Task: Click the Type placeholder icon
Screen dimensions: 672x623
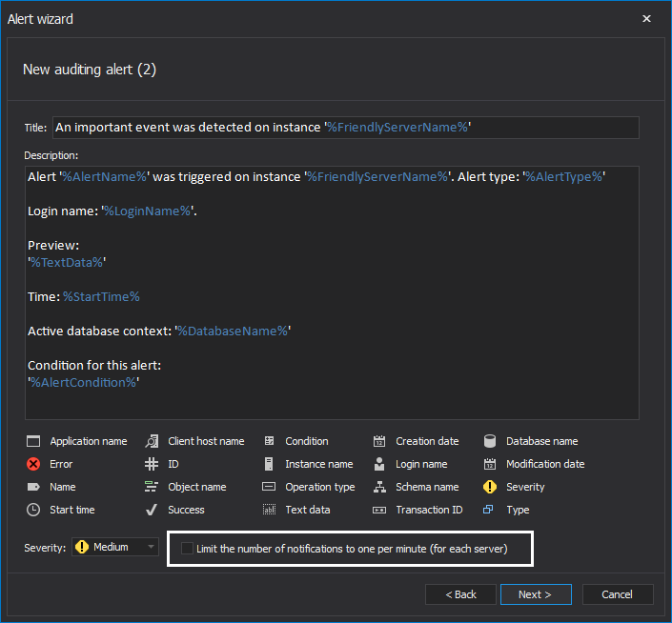Action: pyautogui.click(x=488, y=510)
